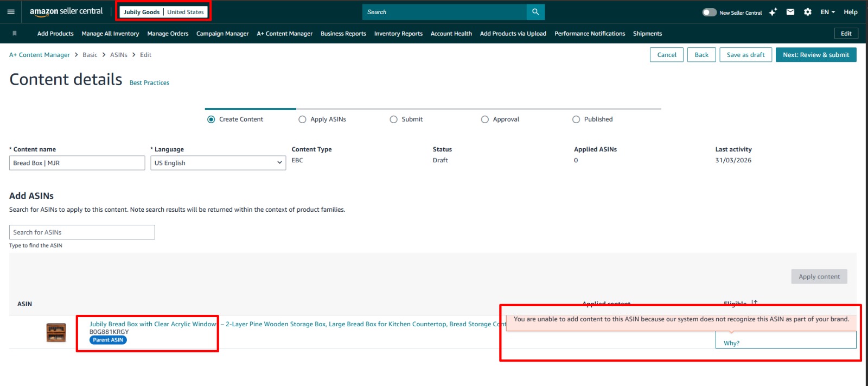This screenshot has height=386, width=868.
Task: Select the Create Content step radio
Action: pos(211,119)
